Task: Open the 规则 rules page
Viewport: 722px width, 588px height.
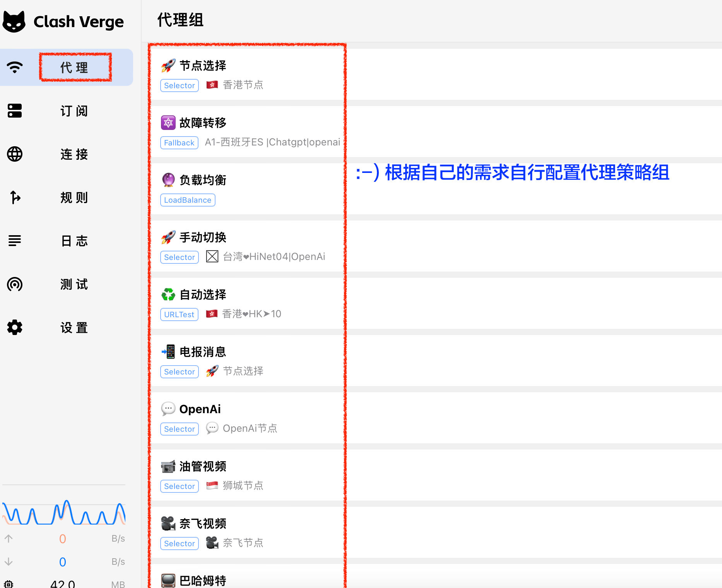Action: click(x=67, y=197)
